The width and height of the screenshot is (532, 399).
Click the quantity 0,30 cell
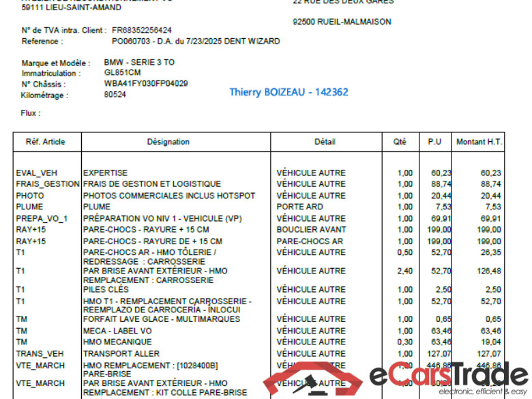pos(405,342)
